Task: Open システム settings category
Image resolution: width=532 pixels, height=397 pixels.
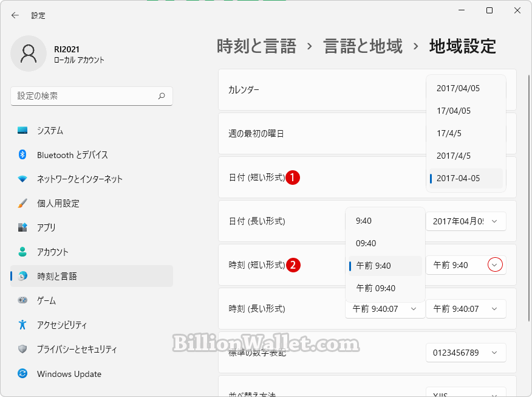Action: point(92,131)
